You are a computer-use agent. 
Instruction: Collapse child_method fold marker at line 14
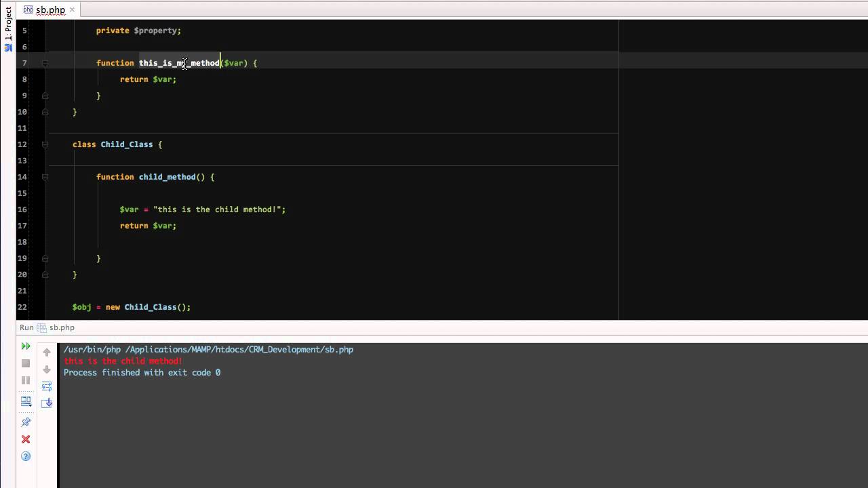point(45,177)
